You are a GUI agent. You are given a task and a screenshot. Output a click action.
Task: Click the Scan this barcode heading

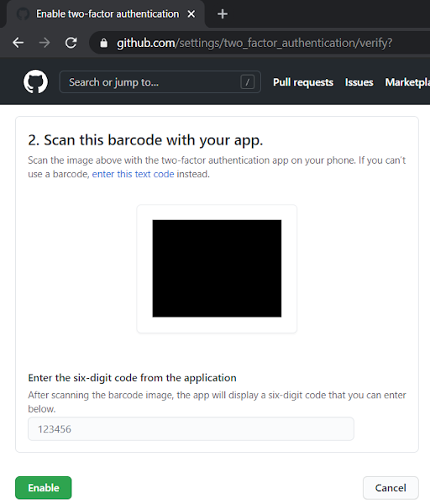point(145,140)
